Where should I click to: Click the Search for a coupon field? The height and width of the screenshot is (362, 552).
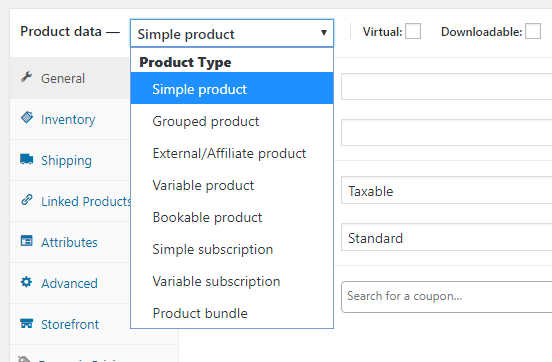coord(446,297)
